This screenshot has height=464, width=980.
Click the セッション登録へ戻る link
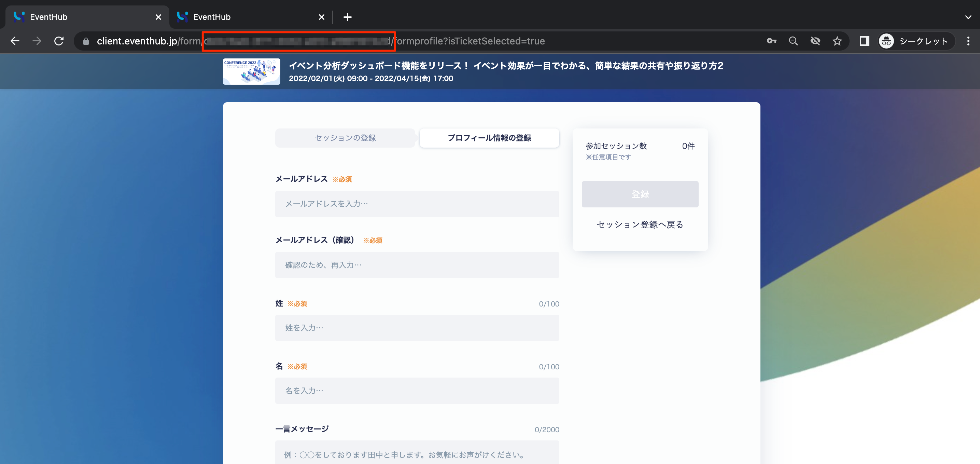640,224
